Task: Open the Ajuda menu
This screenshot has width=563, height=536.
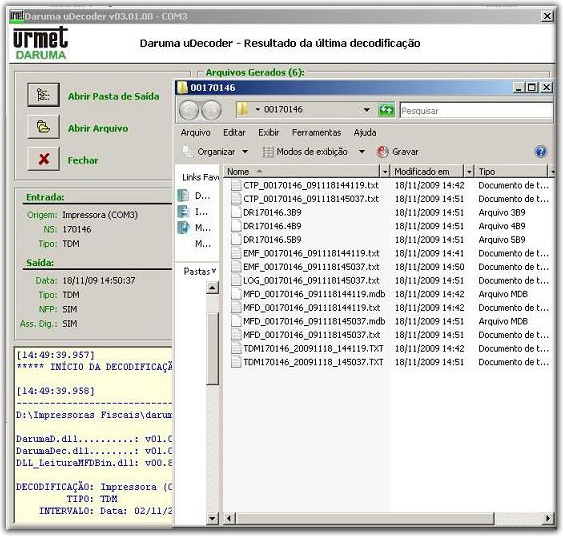Action: coord(365,133)
